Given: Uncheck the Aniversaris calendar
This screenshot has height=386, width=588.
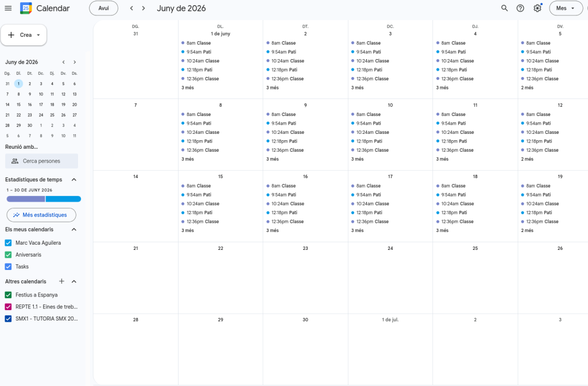Looking at the screenshot, I should pos(8,254).
